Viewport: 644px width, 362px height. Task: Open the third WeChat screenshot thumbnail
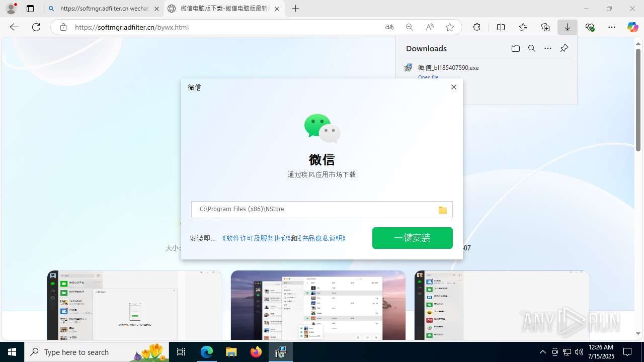pyautogui.click(x=502, y=305)
